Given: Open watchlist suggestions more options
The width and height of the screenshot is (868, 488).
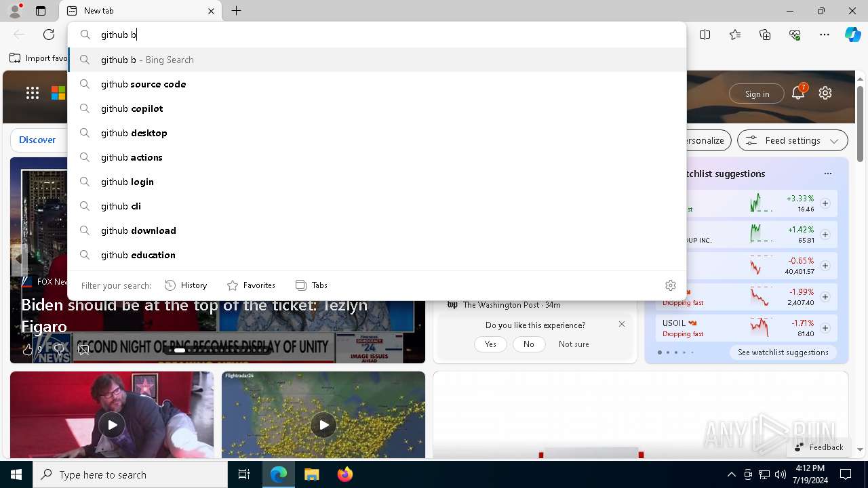Looking at the screenshot, I should (828, 174).
